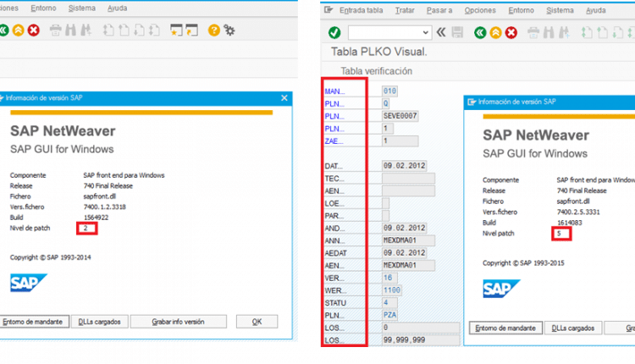Click the binoculars Find icon in PLKO window
This screenshot has height=364, width=635.
coord(549,32)
